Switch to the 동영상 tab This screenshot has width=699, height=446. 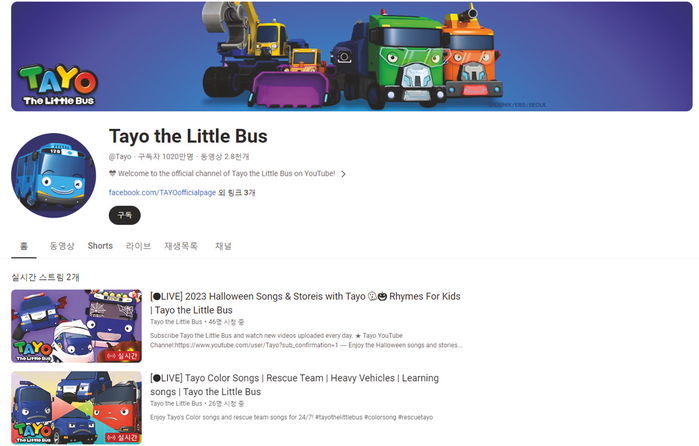[62, 246]
